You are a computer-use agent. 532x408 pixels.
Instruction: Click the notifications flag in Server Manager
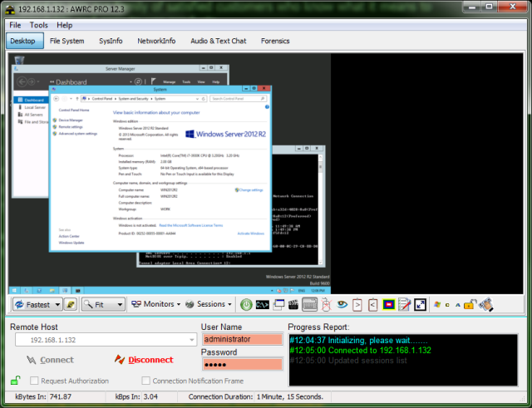(153, 81)
